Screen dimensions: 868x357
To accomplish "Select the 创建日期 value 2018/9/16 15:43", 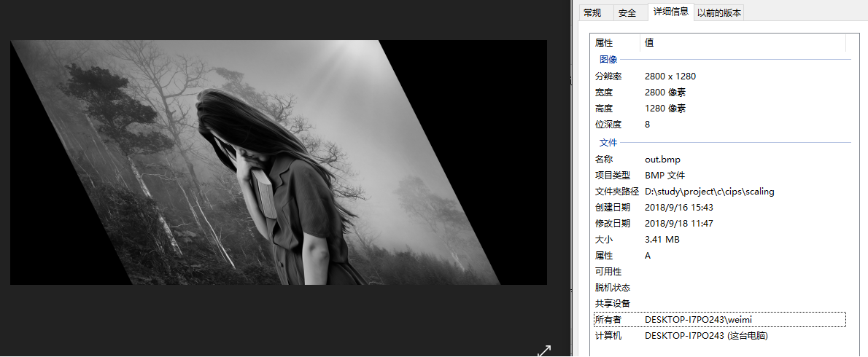I will click(x=679, y=208).
